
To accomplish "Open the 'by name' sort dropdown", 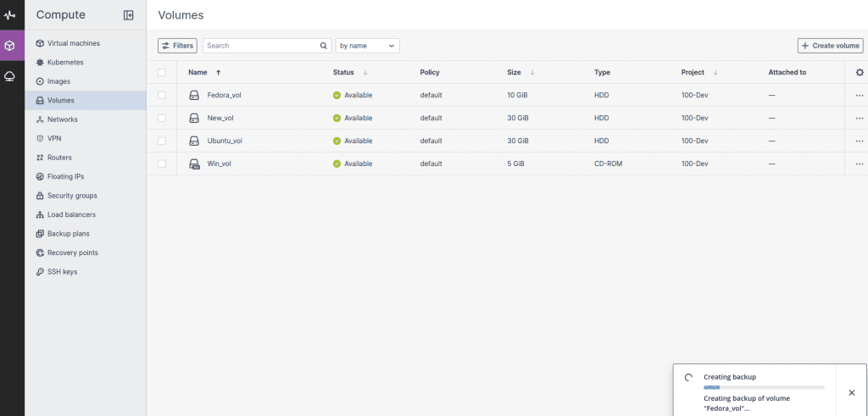I will click(x=368, y=46).
